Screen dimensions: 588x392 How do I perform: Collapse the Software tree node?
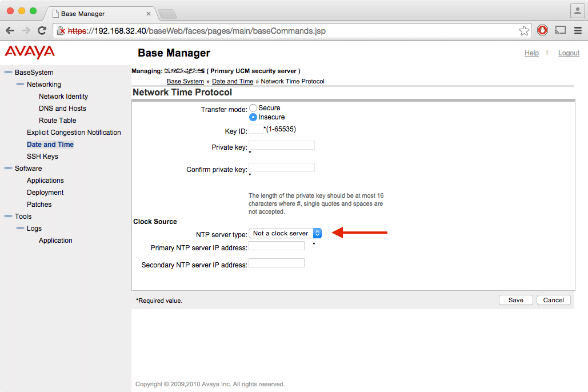pyautogui.click(x=8, y=168)
